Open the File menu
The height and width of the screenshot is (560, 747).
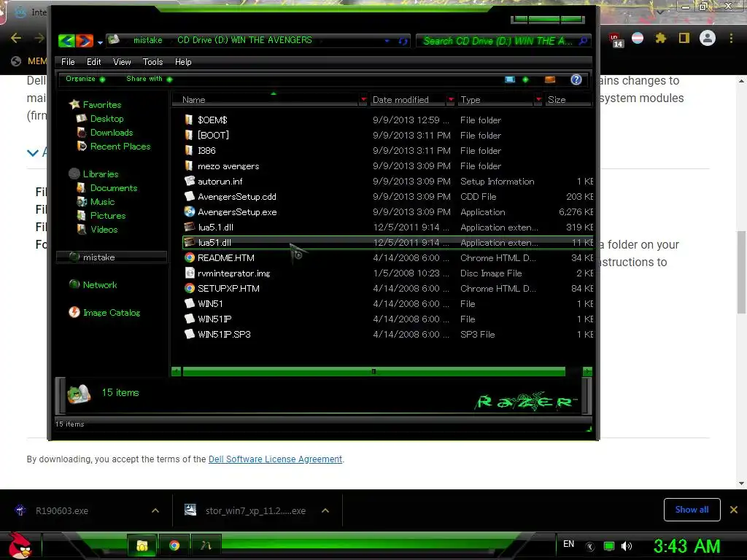(x=68, y=62)
